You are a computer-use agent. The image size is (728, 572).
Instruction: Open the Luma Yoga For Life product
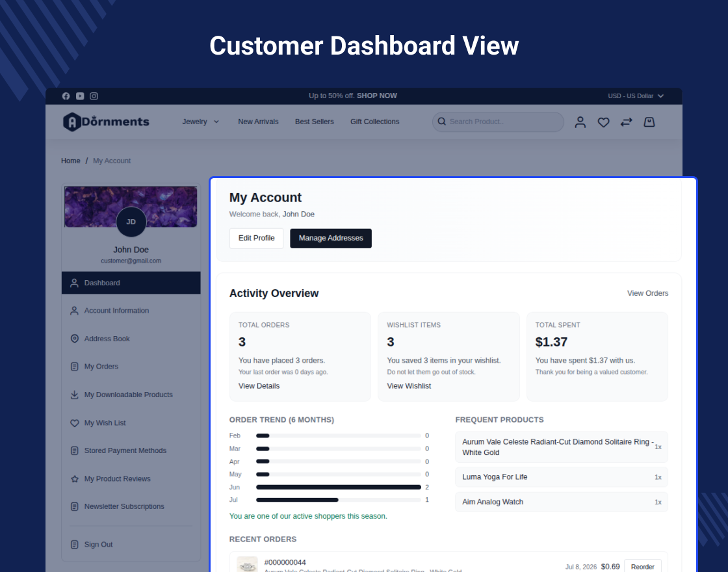pyautogui.click(x=562, y=477)
